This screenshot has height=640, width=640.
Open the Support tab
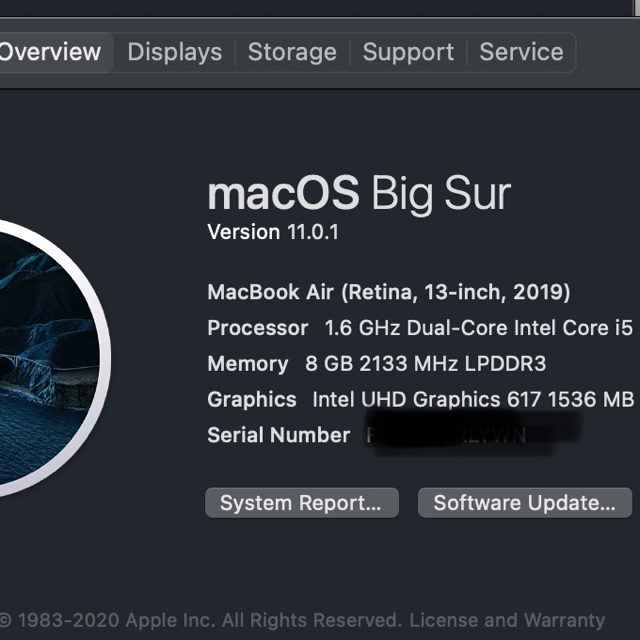tap(408, 52)
